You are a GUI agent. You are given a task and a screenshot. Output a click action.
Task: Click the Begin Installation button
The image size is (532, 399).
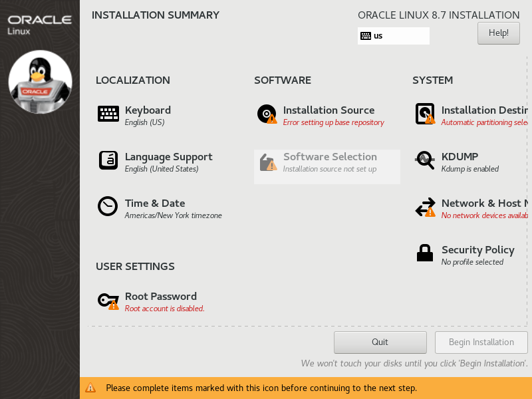(481, 342)
